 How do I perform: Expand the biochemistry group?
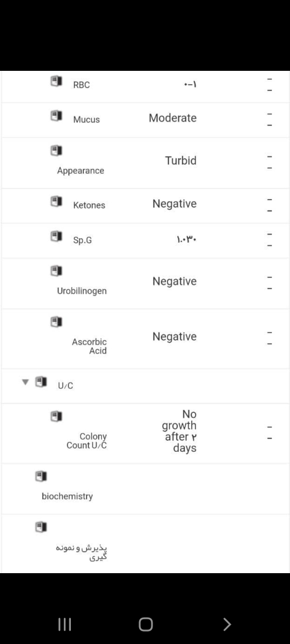pyautogui.click(x=67, y=496)
